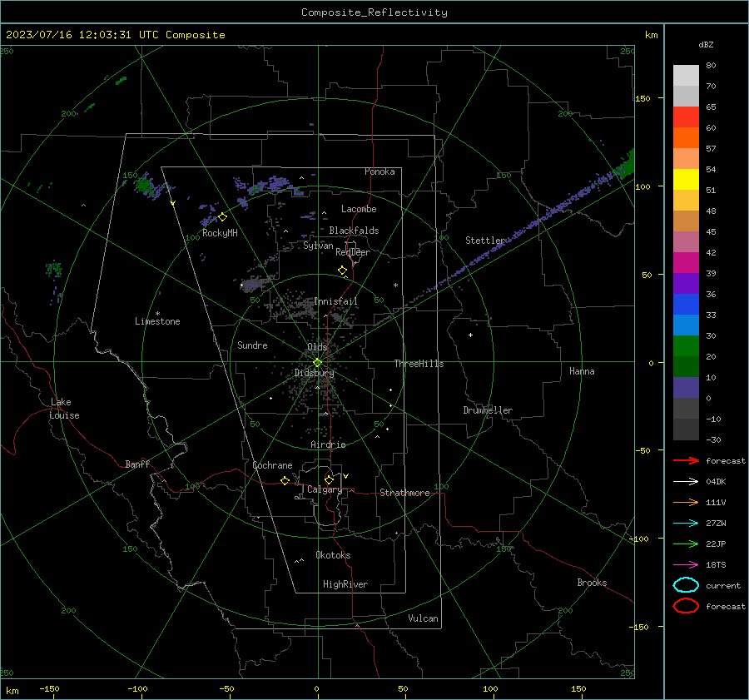This screenshot has width=749, height=700.
Task: Select the yellow diamond marker above Calgary label
Action: [329, 479]
